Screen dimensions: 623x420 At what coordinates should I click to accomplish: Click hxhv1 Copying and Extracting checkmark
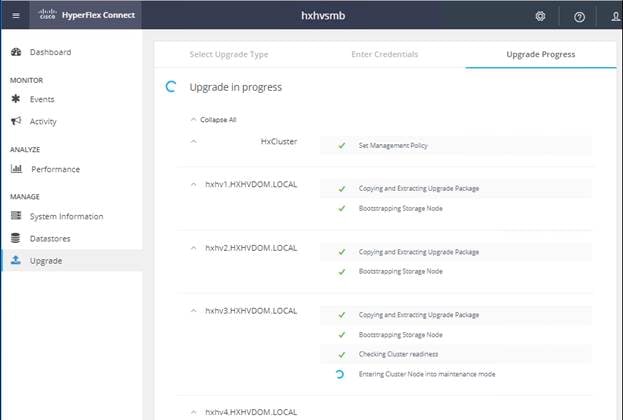tap(342, 188)
